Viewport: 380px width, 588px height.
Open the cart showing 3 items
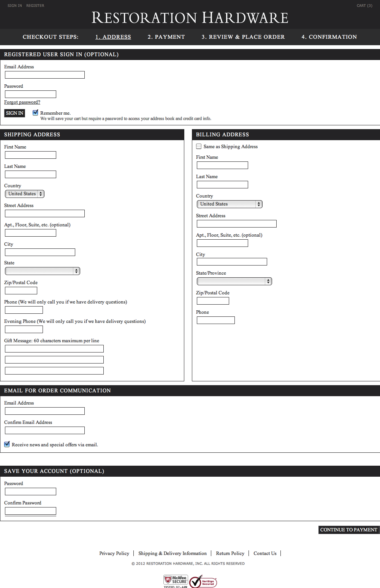[364, 5]
